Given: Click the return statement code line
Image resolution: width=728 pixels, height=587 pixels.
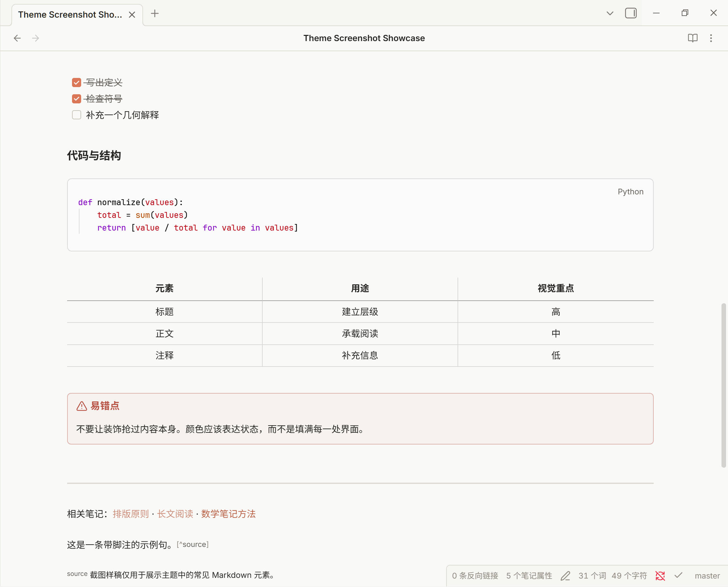Looking at the screenshot, I should tap(197, 228).
